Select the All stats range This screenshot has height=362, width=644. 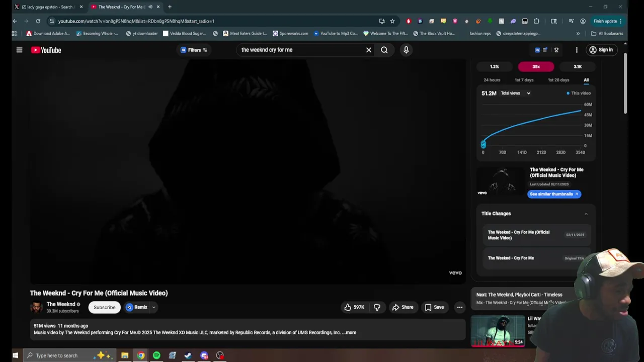[586, 80]
